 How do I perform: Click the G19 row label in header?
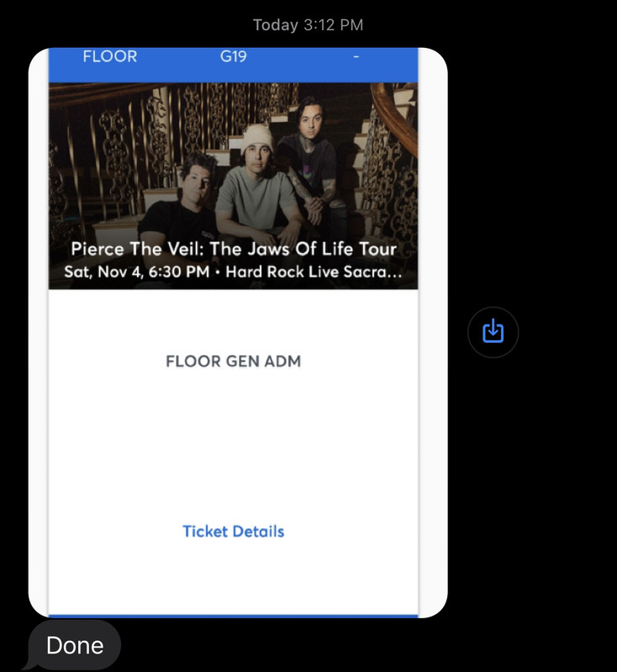point(233,56)
